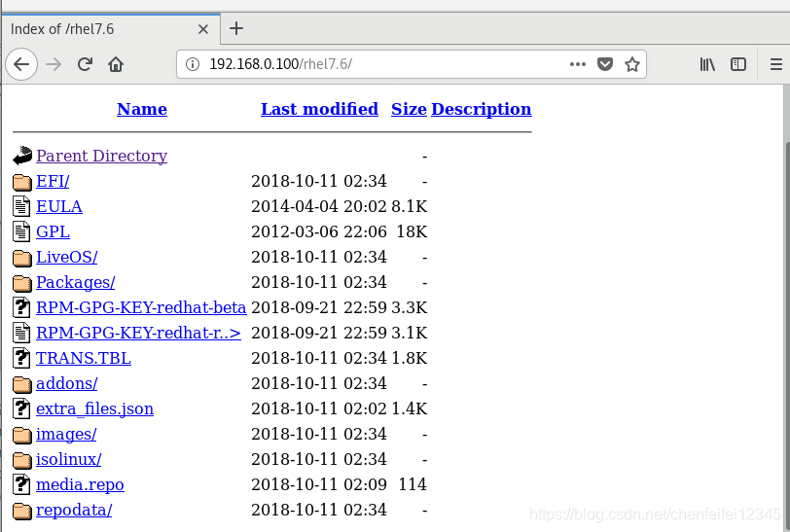Open the addons/ directory link
790x532 pixels.
[66, 383]
